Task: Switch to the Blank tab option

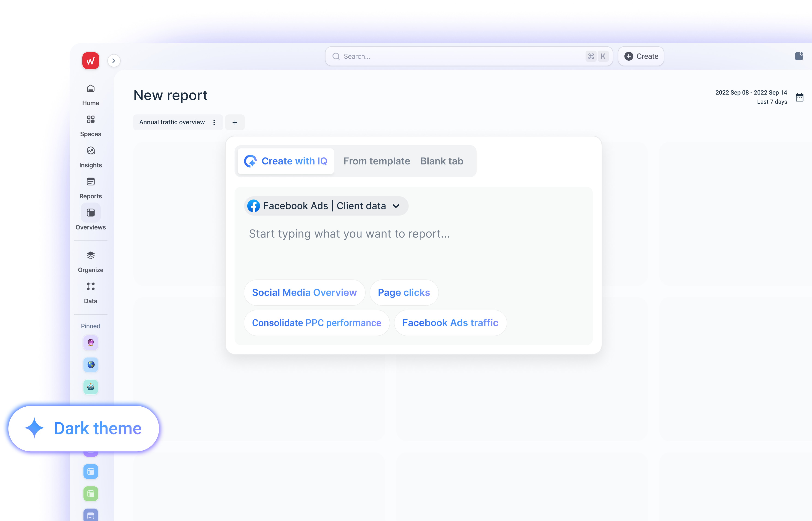Action: (442, 161)
